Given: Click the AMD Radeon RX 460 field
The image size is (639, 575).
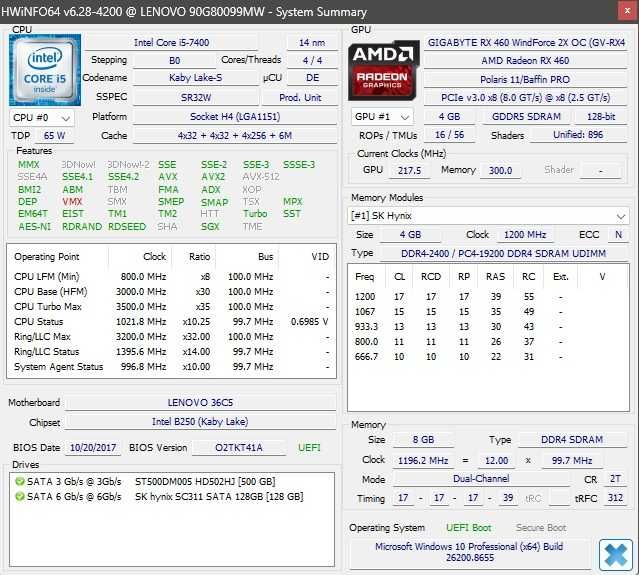Looking at the screenshot, I should pyautogui.click(x=526, y=61).
